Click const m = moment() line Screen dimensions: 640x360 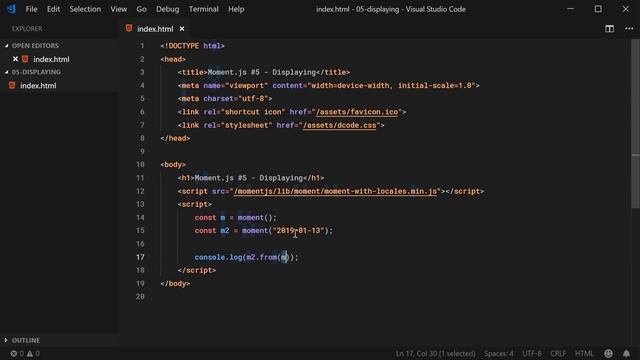click(x=236, y=218)
